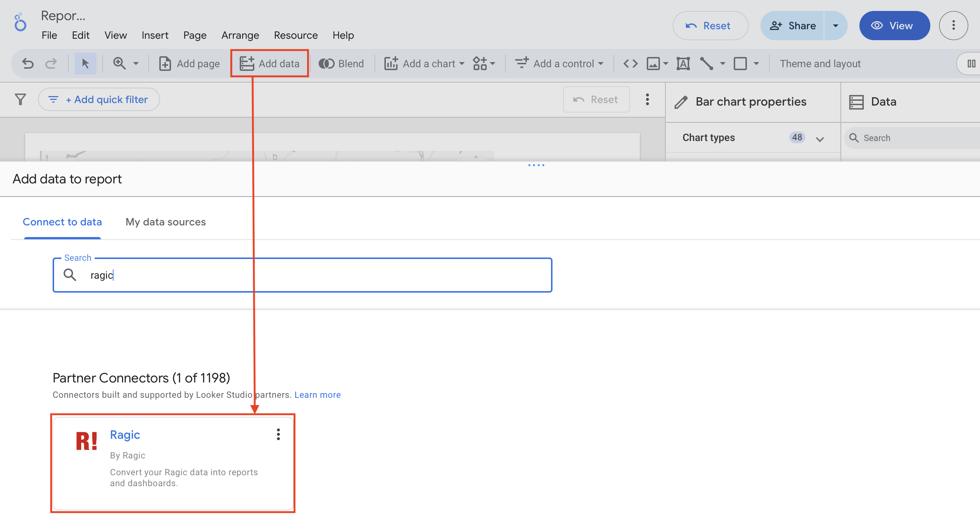Open the View menu
This screenshot has height=526, width=980.
coord(116,35)
